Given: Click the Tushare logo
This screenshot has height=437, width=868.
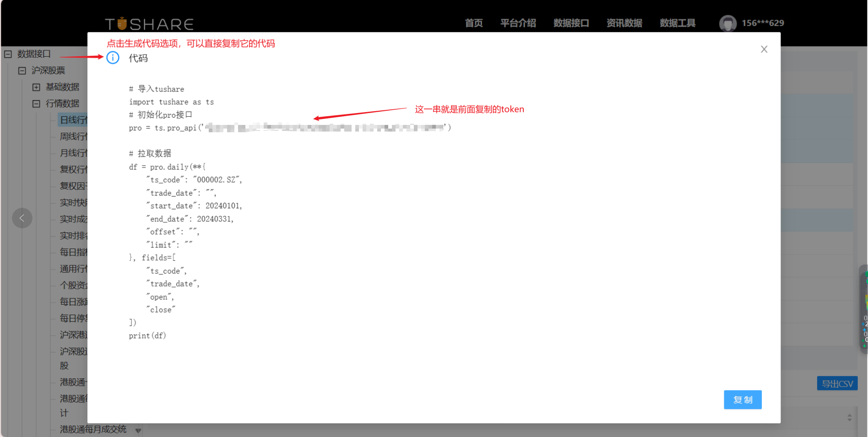Looking at the screenshot, I should coord(149,23).
